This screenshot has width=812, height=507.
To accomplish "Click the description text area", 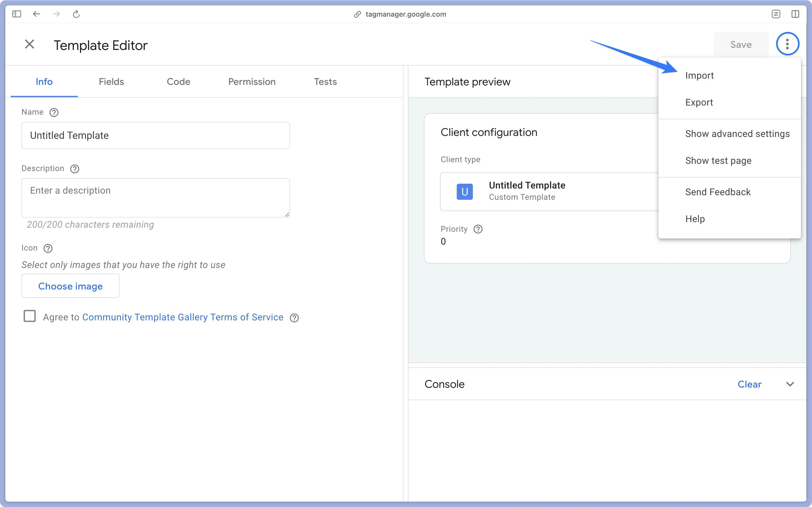I will pyautogui.click(x=155, y=198).
